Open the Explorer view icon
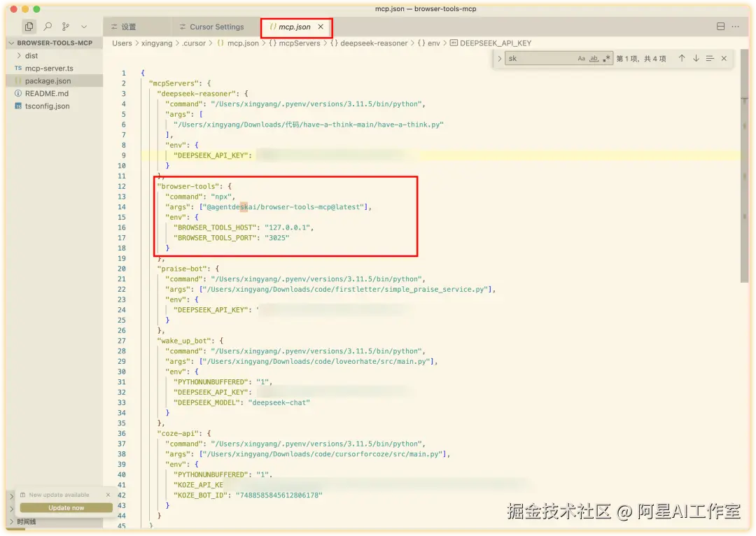The image size is (756, 536). click(29, 27)
